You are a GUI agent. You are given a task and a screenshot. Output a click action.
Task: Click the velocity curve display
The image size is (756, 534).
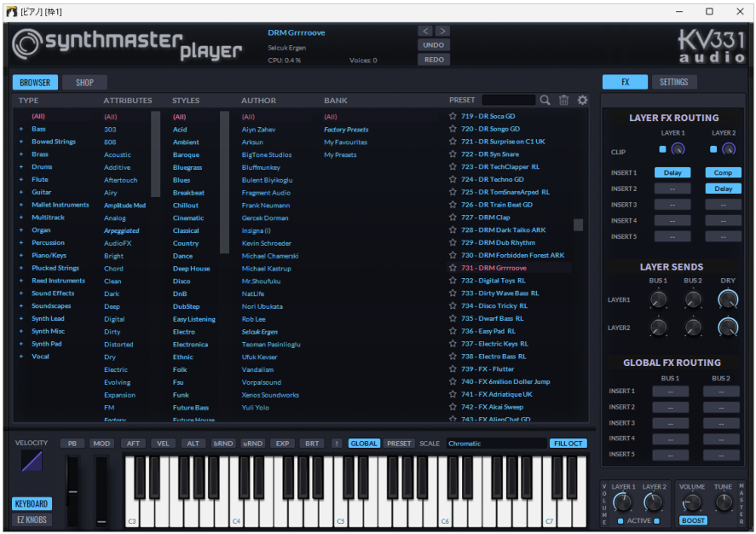click(x=32, y=461)
